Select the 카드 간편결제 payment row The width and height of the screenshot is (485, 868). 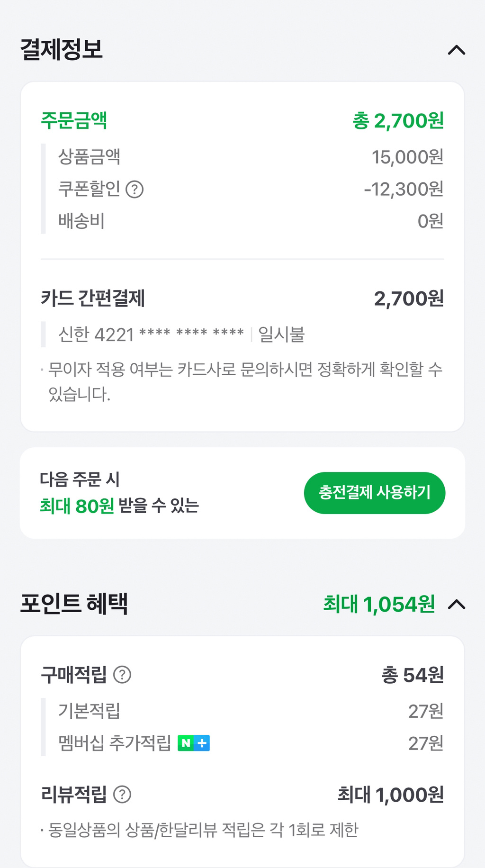pyautogui.click(x=93, y=298)
